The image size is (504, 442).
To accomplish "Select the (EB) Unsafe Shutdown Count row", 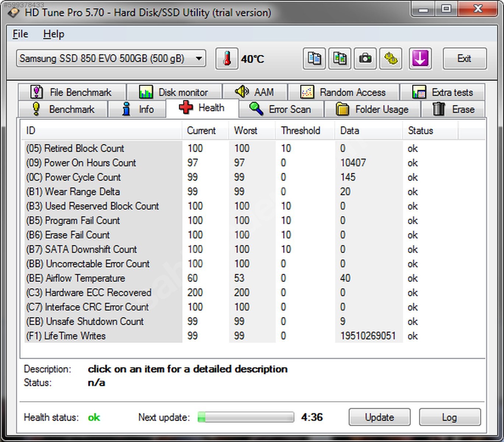I will tap(241, 322).
